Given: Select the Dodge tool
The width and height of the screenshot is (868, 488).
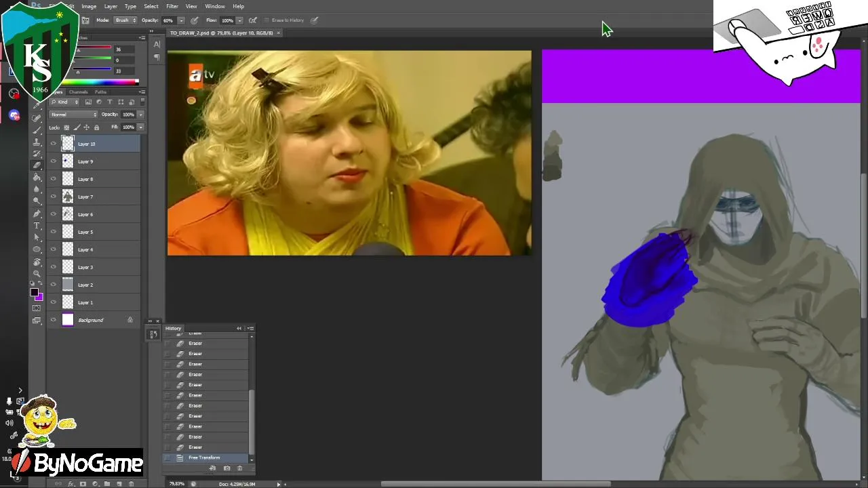Looking at the screenshot, I should point(37,201).
